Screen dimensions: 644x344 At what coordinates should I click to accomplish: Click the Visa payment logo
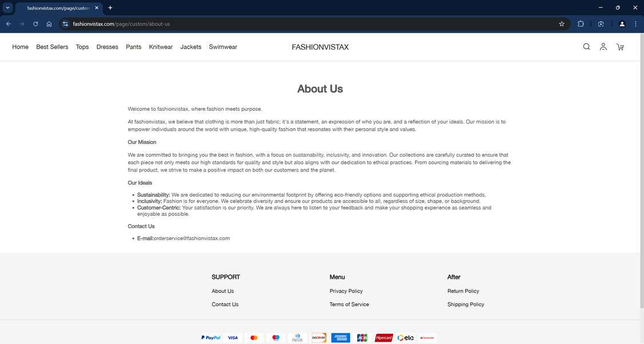coord(232,338)
